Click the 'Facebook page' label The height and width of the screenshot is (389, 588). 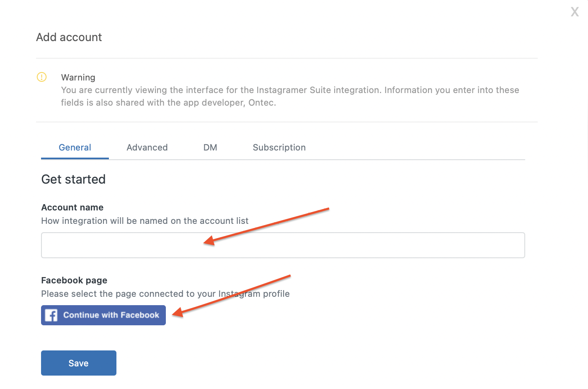point(74,280)
